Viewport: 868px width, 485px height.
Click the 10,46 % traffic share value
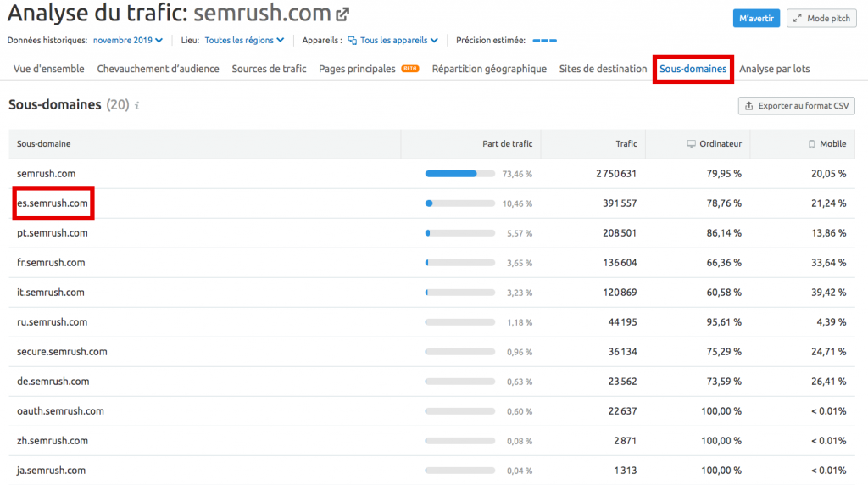[x=517, y=203]
